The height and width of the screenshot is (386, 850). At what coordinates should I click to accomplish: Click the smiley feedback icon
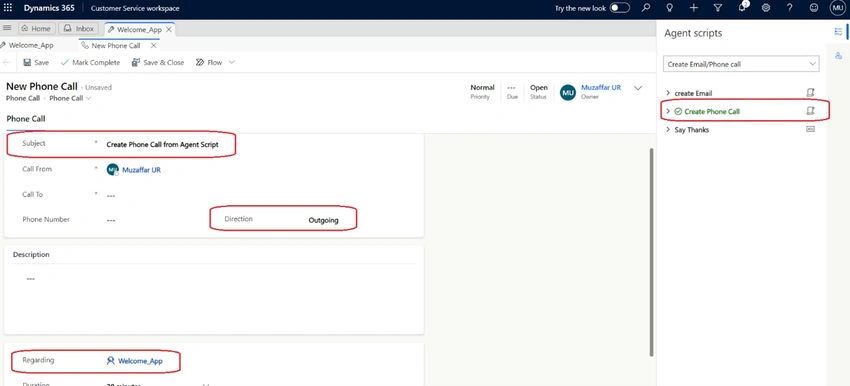814,8
